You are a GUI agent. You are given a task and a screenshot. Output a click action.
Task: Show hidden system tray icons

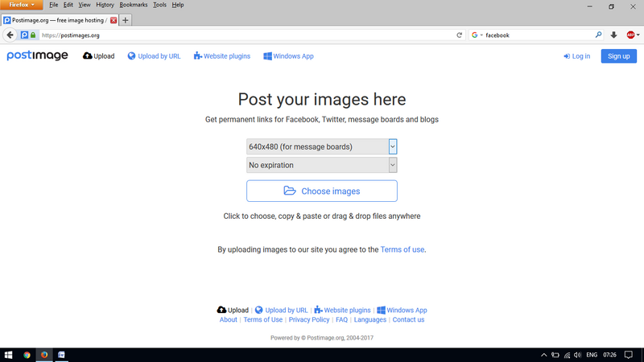(x=544, y=355)
